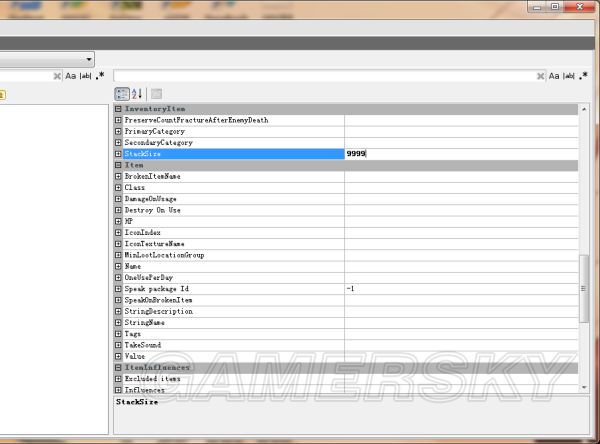The width and height of the screenshot is (600, 444).
Task: Sort properties alphabetically with A-Z icon
Action: click(x=137, y=93)
